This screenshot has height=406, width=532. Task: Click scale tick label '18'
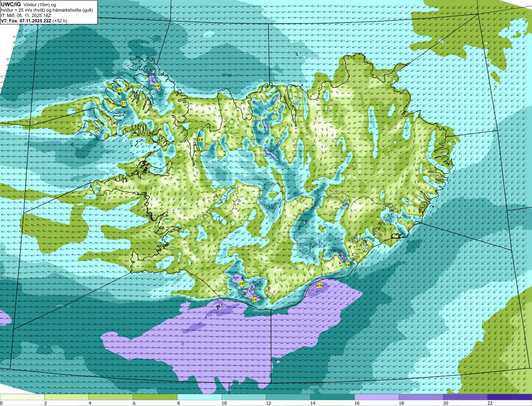(x=401, y=403)
